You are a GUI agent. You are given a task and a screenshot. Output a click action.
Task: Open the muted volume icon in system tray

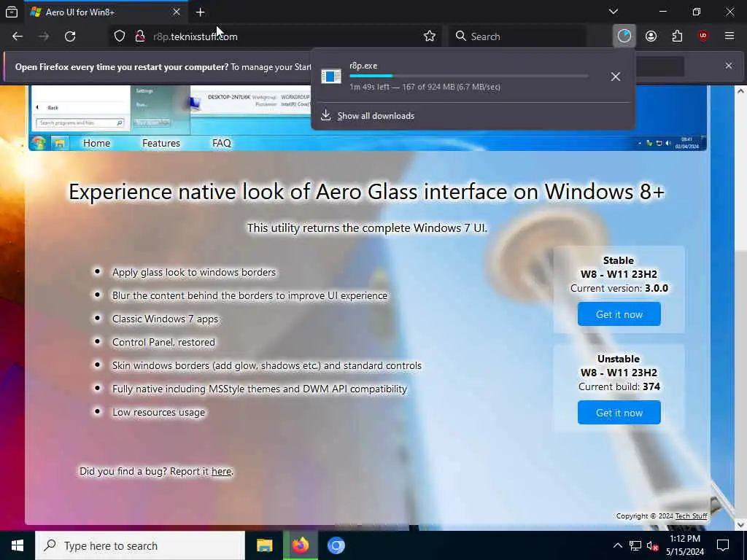point(652,545)
